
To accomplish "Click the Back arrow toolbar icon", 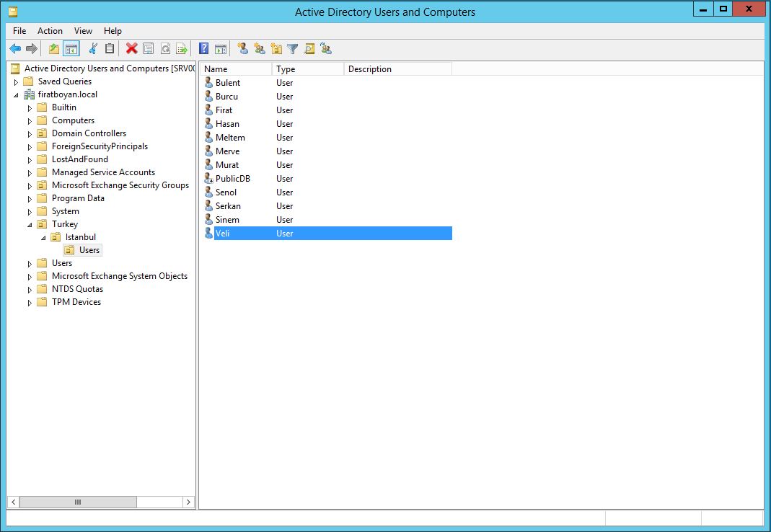I will click(14, 49).
